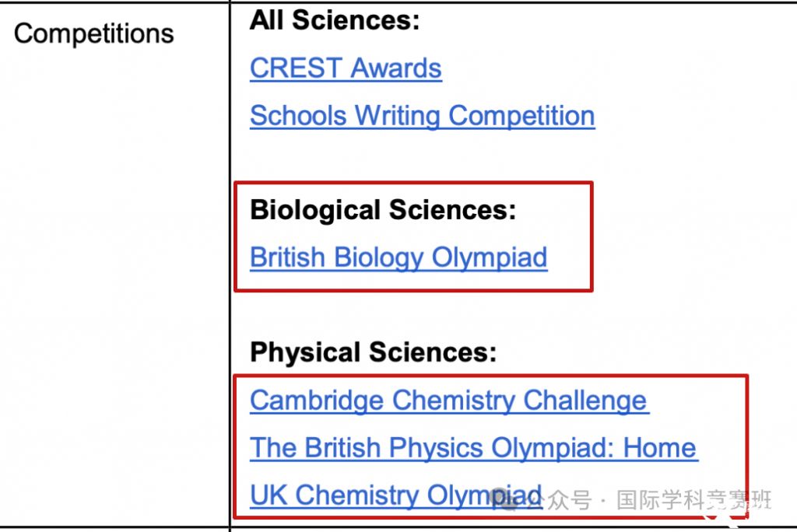The height and width of the screenshot is (532, 797).
Task: Open the Schools Writing Competition link
Action: coord(422,116)
